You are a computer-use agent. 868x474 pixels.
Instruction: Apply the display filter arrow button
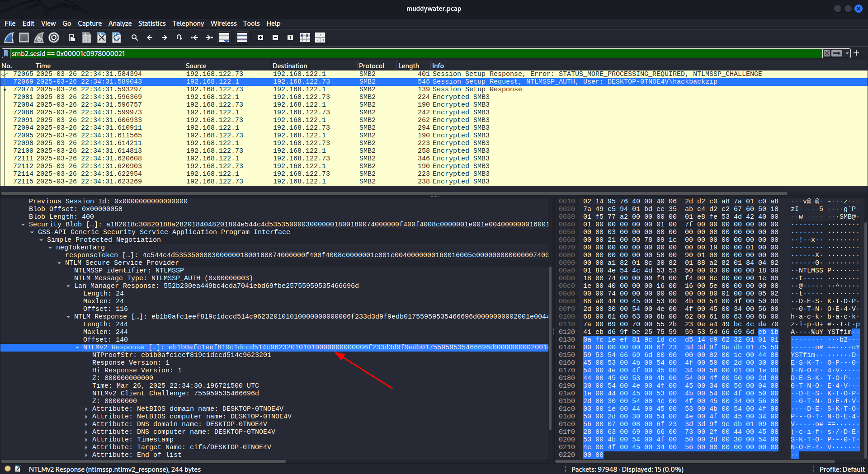click(837, 53)
